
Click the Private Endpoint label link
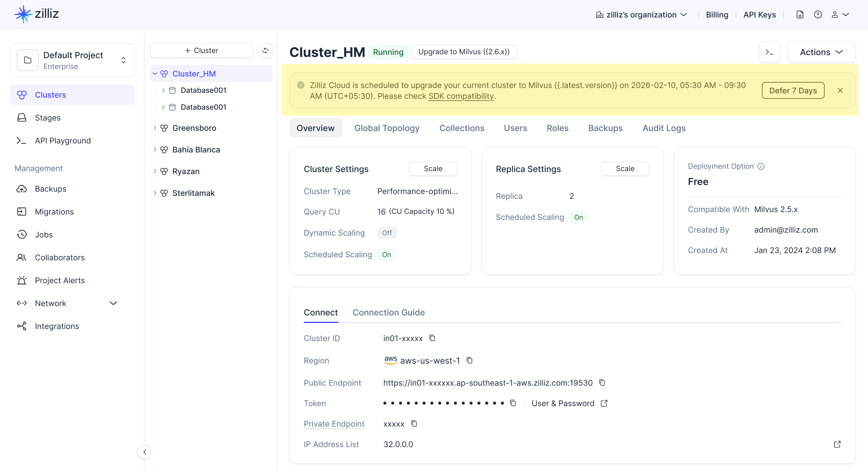pyautogui.click(x=334, y=424)
